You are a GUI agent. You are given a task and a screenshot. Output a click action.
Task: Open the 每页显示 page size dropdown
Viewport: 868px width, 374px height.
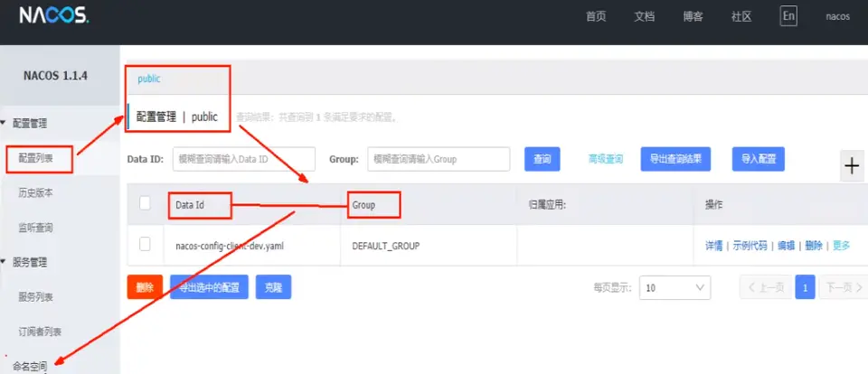pyautogui.click(x=675, y=287)
